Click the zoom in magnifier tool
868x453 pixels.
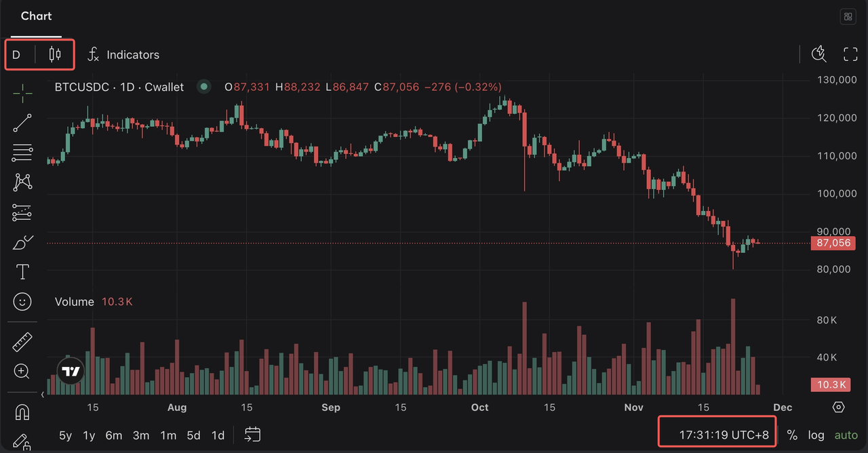pos(22,371)
